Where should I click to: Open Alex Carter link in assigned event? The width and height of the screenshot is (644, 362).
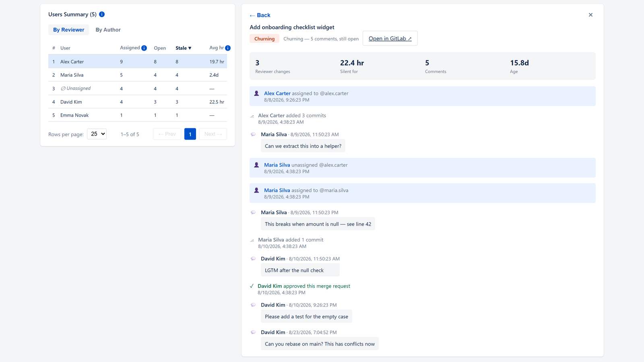coord(277,93)
